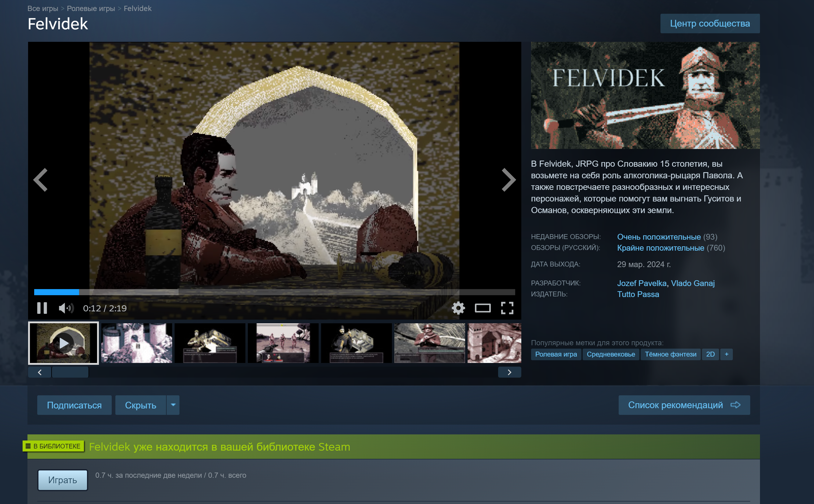Select the battle scene screenshot thumbnail

point(283,343)
